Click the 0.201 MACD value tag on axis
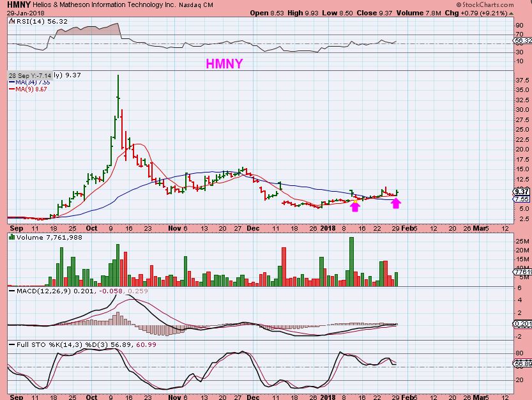Viewport: 532px width, 400px height. 523,324
